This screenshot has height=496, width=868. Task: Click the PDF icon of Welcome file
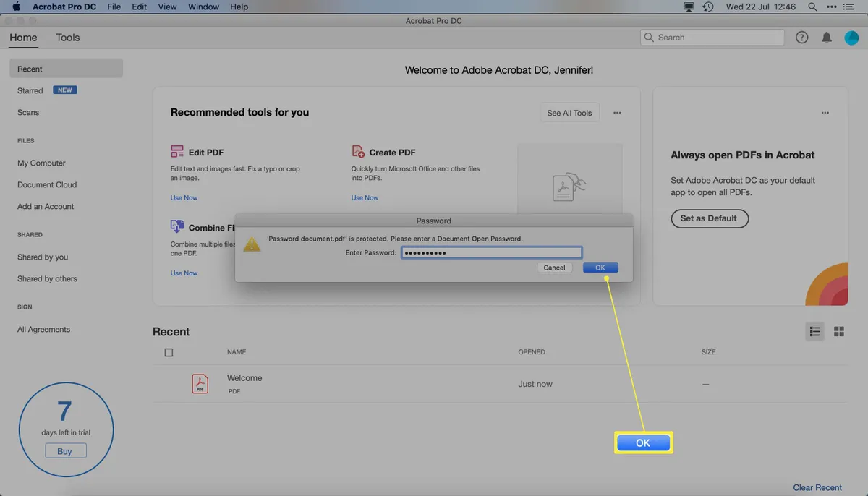[200, 384]
